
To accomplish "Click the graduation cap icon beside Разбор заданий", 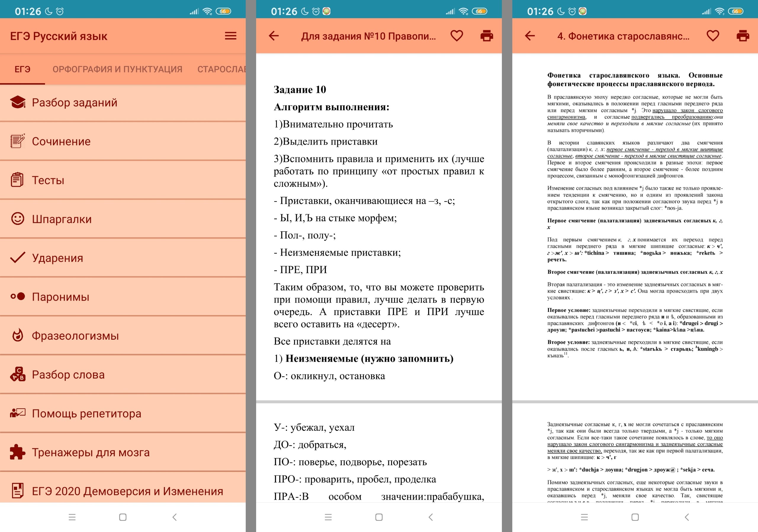I will (x=18, y=102).
